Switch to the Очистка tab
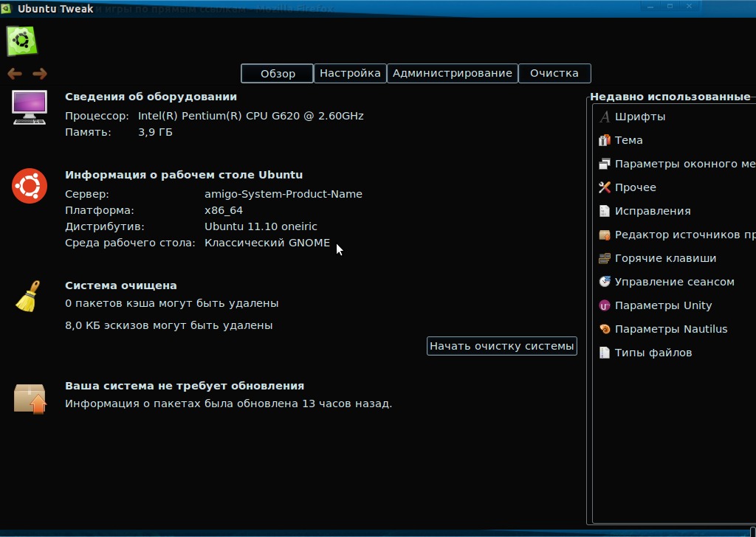756x537 pixels. pos(554,73)
